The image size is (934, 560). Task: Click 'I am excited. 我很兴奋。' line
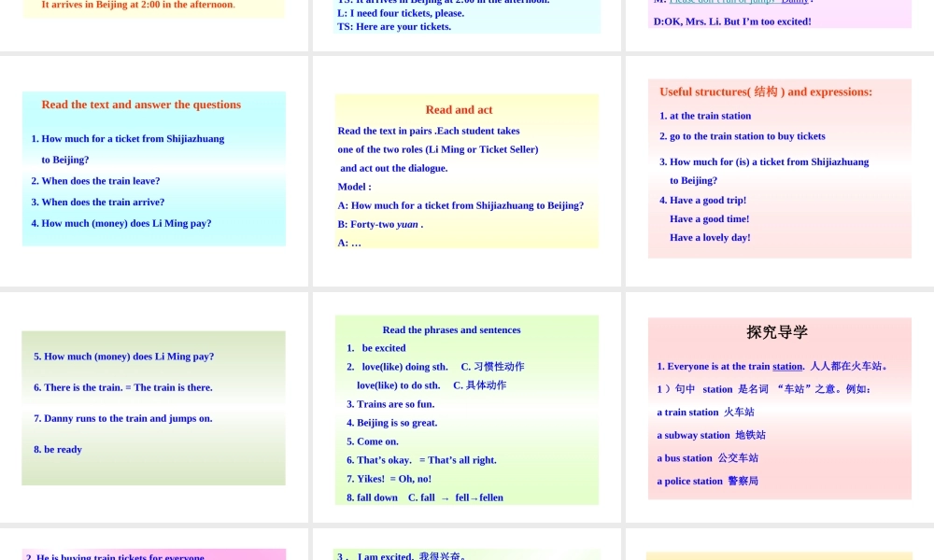point(402,556)
